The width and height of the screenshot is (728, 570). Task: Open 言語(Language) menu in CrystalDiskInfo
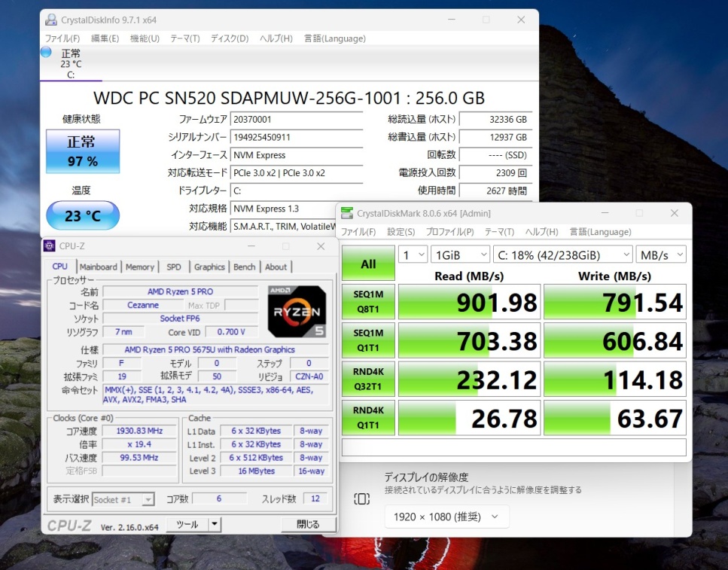tap(335, 38)
